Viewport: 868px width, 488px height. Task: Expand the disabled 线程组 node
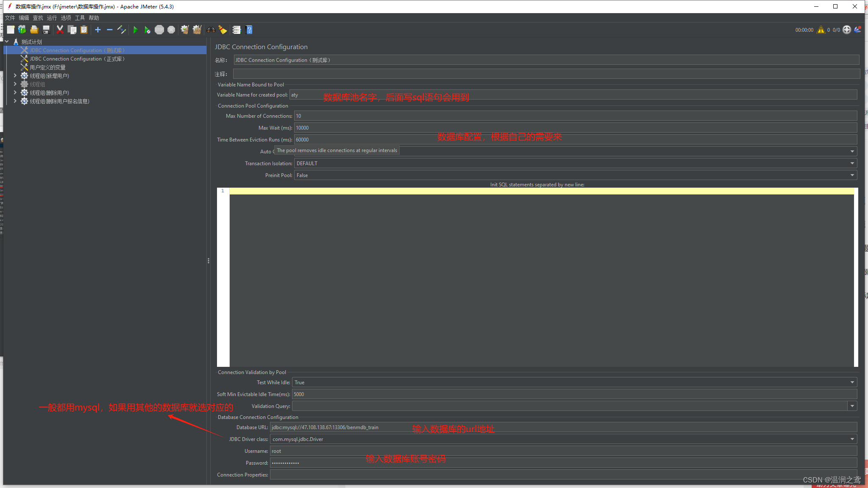[15, 84]
